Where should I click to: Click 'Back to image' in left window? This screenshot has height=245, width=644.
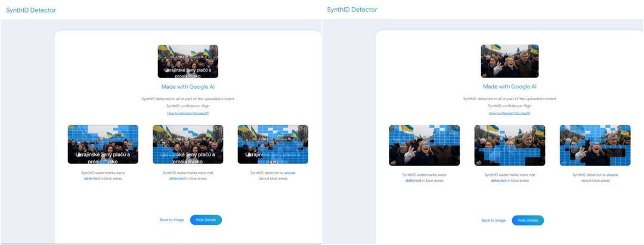click(172, 220)
